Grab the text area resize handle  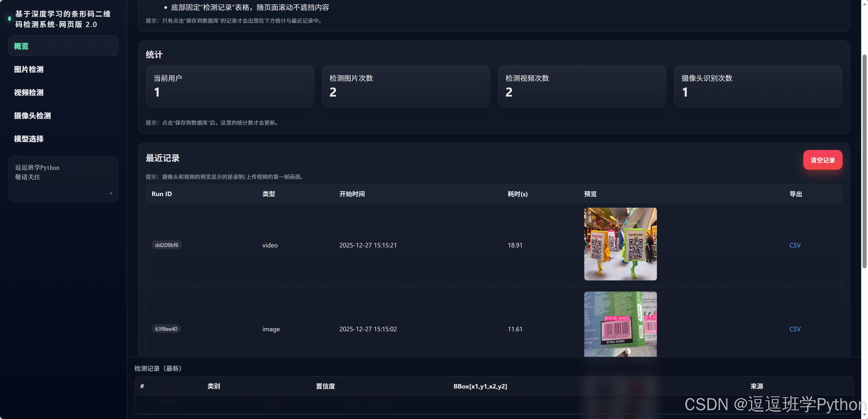pos(111,193)
